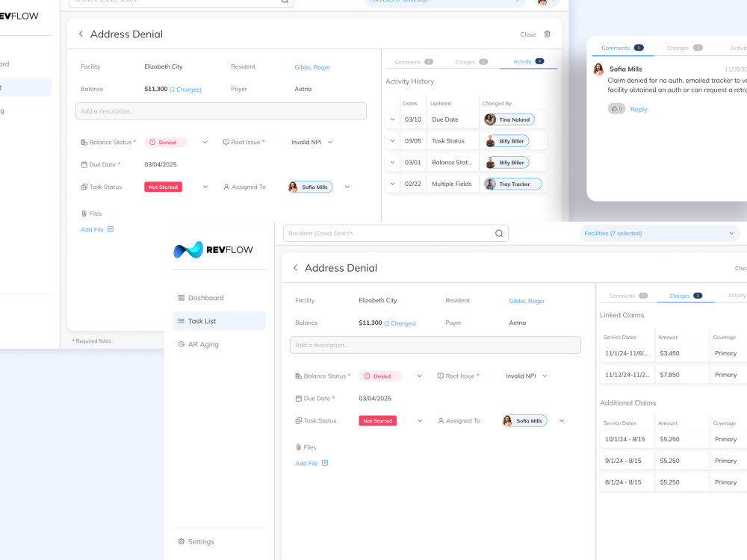The width and height of the screenshot is (747, 560).
Task: Select Comments tab in right comments card
Action: [x=622, y=48]
